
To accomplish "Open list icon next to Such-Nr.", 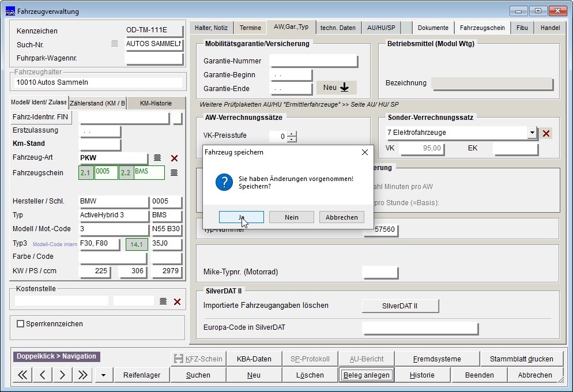I will 115,44.
